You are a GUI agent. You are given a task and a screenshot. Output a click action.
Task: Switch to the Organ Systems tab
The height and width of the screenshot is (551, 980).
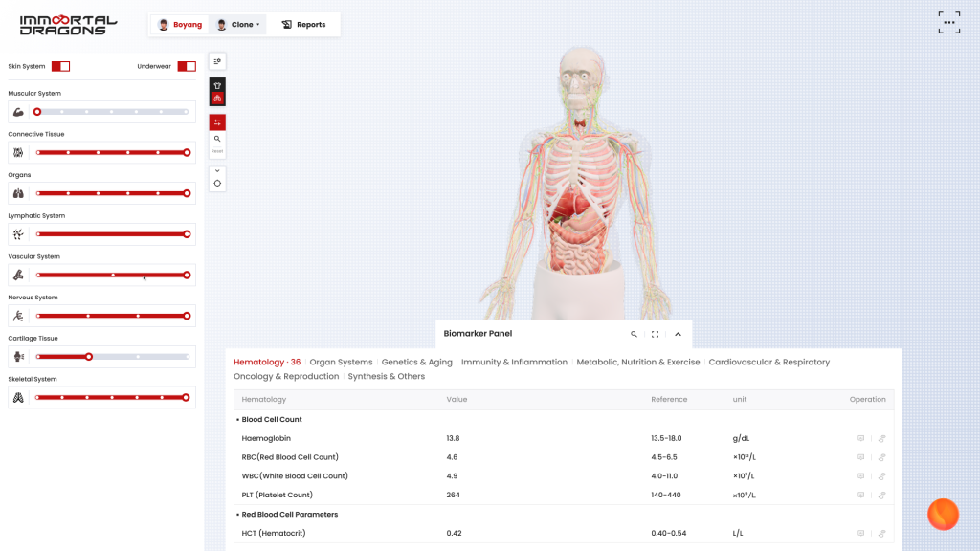point(341,363)
